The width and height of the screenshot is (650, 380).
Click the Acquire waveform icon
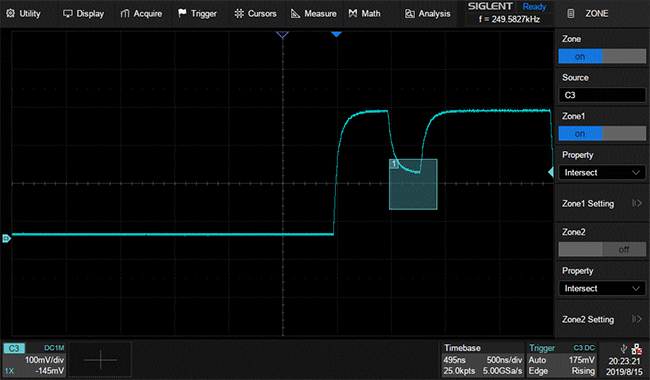(x=125, y=14)
